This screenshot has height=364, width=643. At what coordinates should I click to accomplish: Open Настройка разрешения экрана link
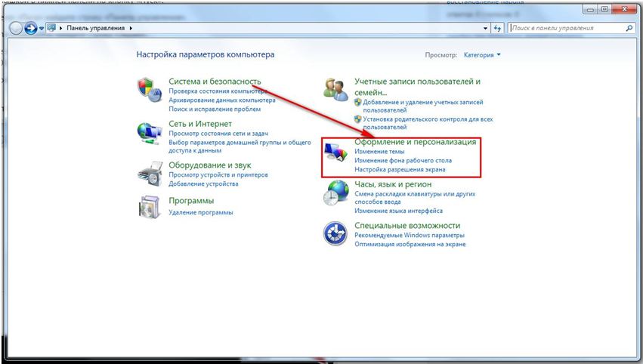point(400,170)
